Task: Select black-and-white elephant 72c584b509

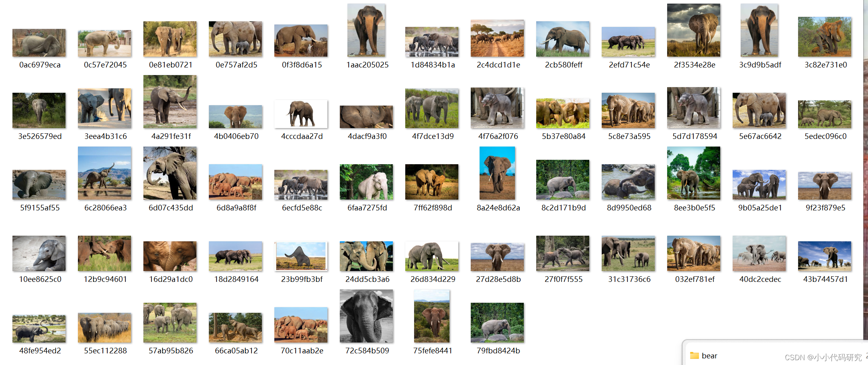Action: point(366,316)
